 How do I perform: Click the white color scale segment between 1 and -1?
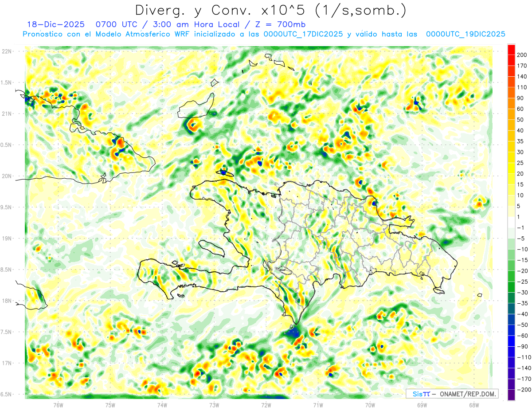511,222
